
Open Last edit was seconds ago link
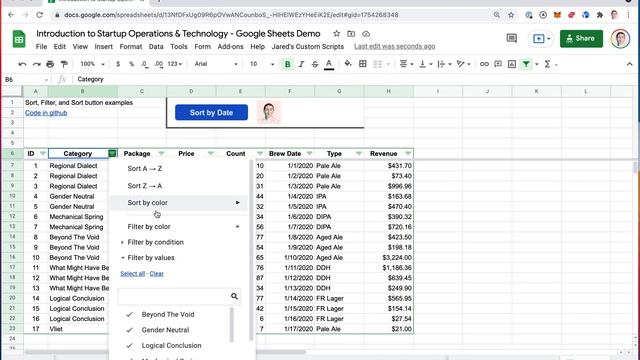[394, 47]
